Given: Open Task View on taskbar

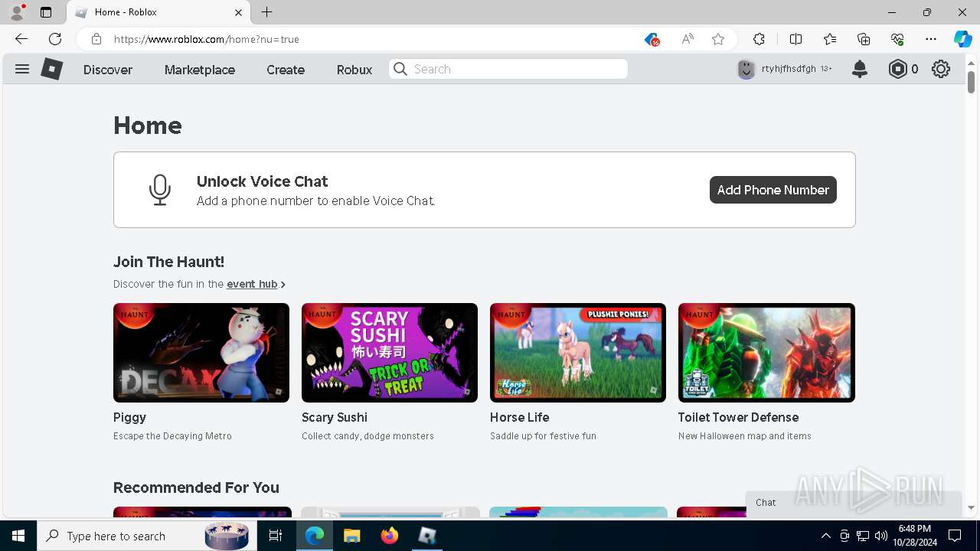Looking at the screenshot, I should [276, 536].
